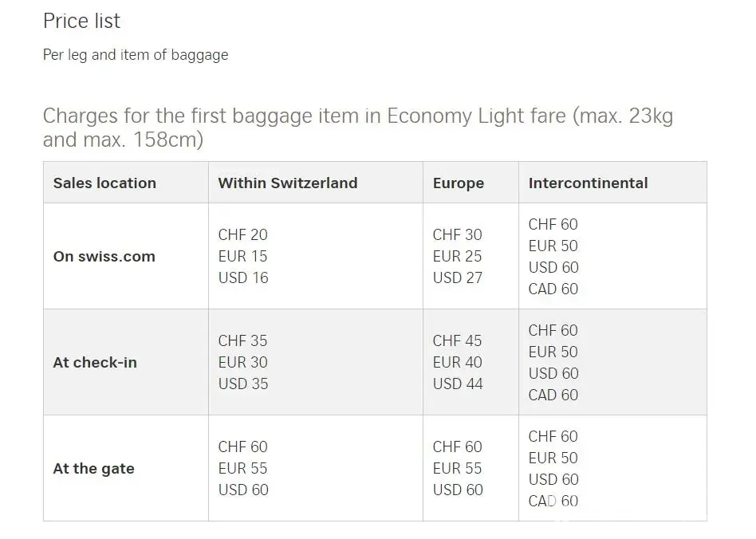This screenshot has height=539, width=756.
Task: Click the "CHF 20" price
Action: click(242, 235)
